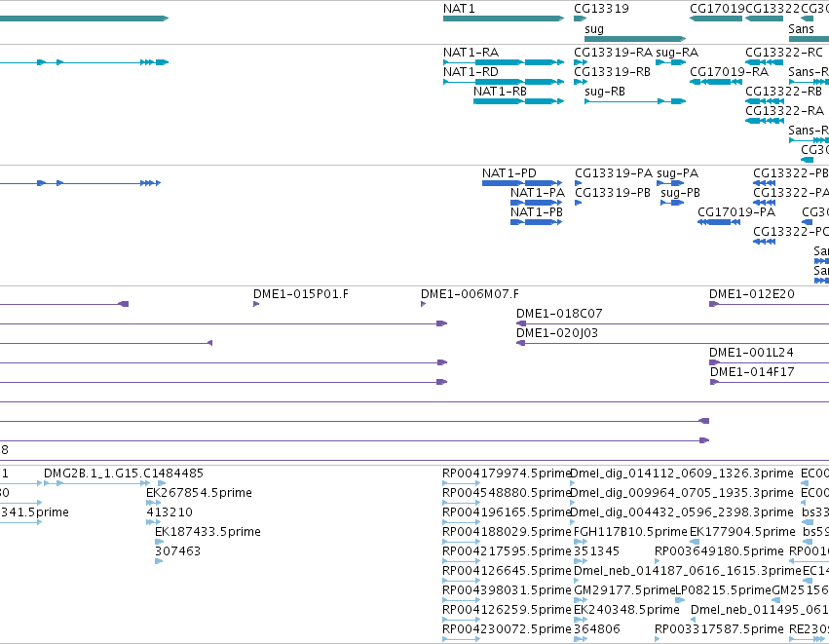Image resolution: width=829 pixels, height=644 pixels.
Task: Select the 351345 EST label
Action: pos(596,551)
